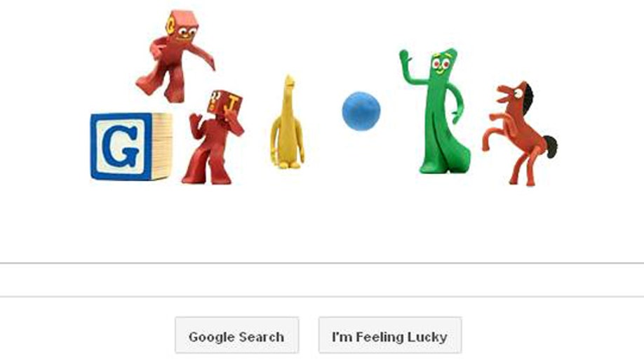The height and width of the screenshot is (362, 644).
Task: Click the blue clay ball
Action: (361, 111)
